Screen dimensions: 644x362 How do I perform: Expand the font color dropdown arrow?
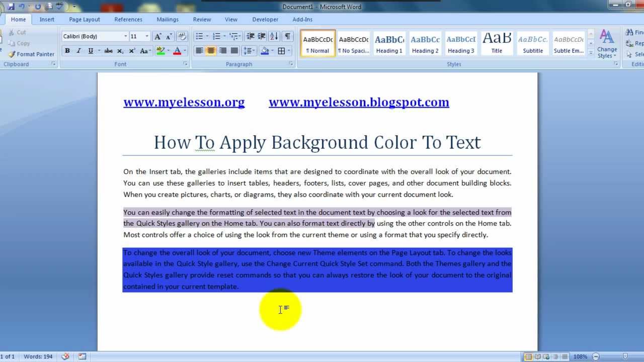click(185, 51)
